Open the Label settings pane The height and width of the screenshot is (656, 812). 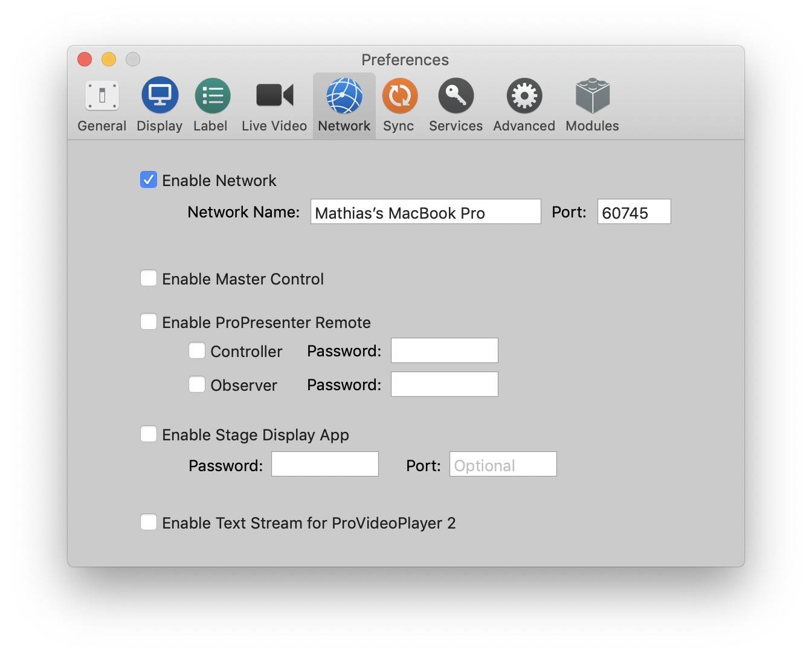[x=211, y=103]
